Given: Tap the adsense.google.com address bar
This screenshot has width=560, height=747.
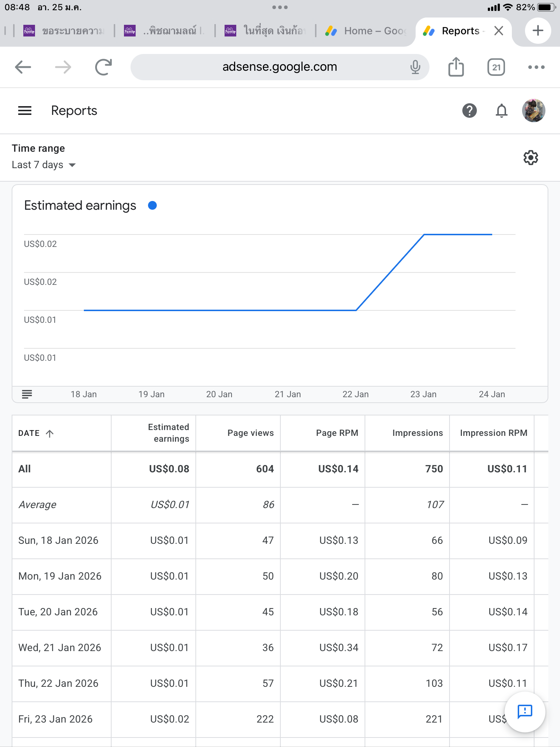Looking at the screenshot, I should coord(279,67).
